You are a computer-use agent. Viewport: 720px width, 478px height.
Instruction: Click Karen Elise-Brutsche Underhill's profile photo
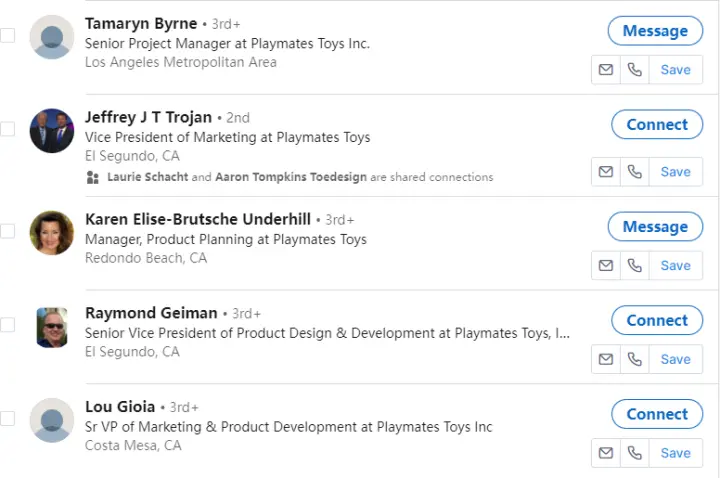pos(52,232)
